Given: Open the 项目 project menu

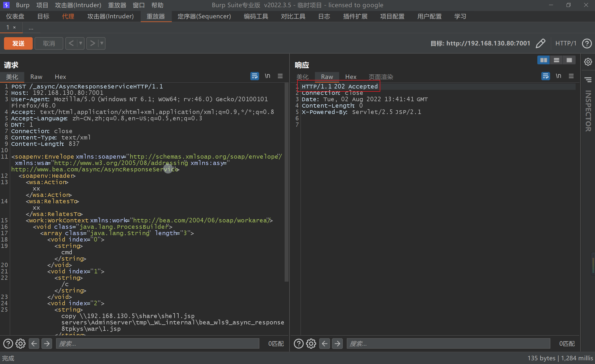Looking at the screenshot, I should [42, 5].
